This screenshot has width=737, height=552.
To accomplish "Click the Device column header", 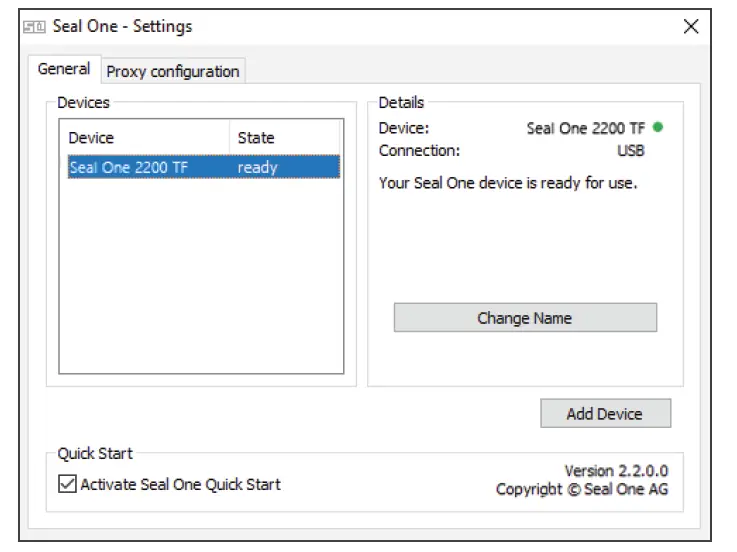I will (145, 137).
